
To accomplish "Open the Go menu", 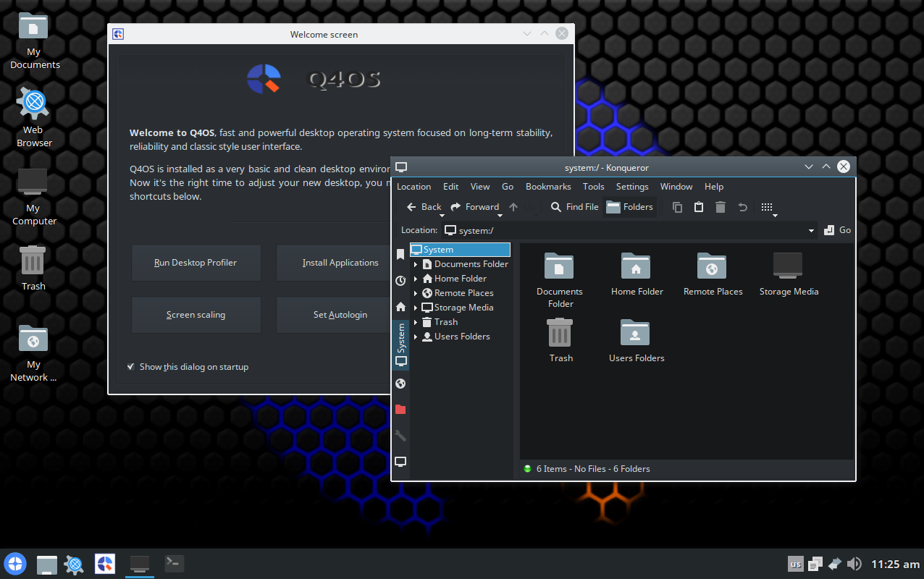I will (x=508, y=187).
